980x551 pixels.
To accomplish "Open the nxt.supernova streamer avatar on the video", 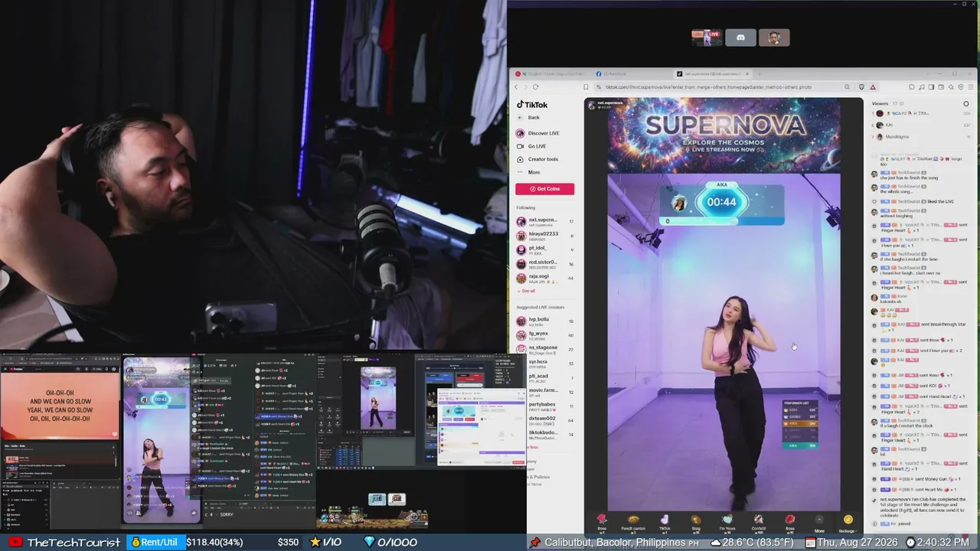I will pos(591,106).
